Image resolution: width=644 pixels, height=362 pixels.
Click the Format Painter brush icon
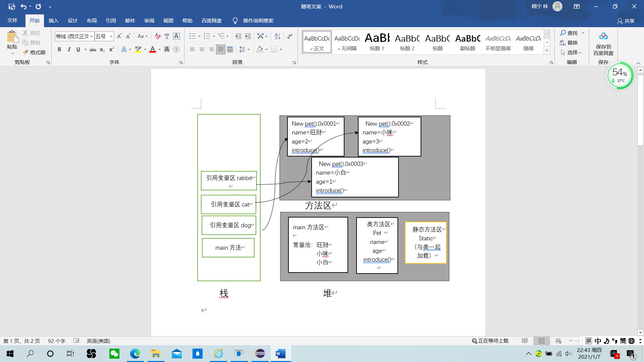click(26, 52)
